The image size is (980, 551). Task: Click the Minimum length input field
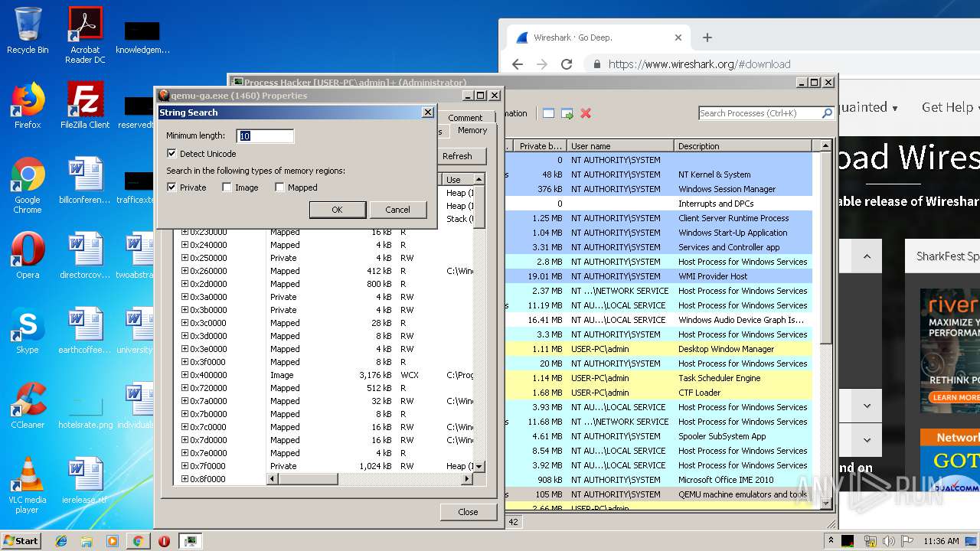click(265, 136)
